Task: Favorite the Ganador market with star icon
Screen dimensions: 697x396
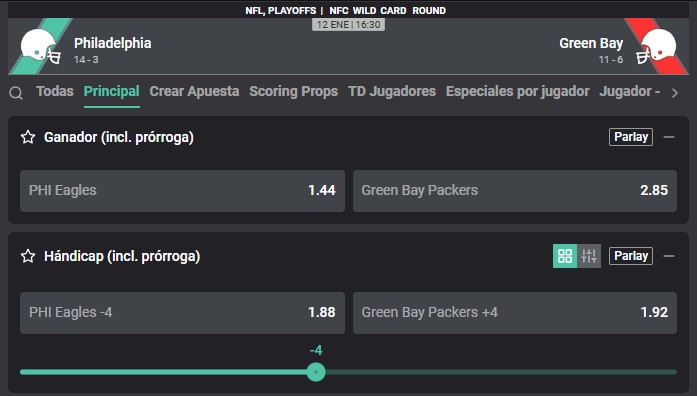Action: pos(28,137)
